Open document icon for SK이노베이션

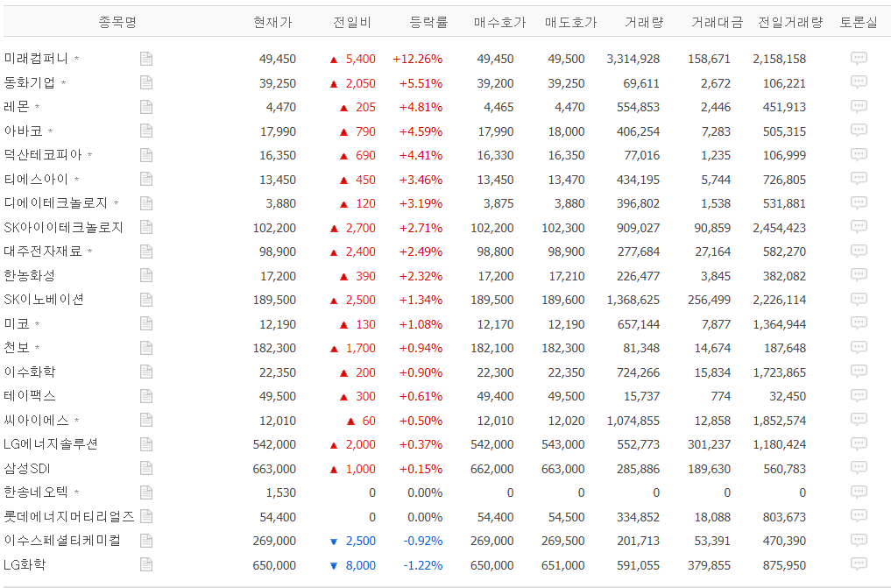[x=146, y=300]
